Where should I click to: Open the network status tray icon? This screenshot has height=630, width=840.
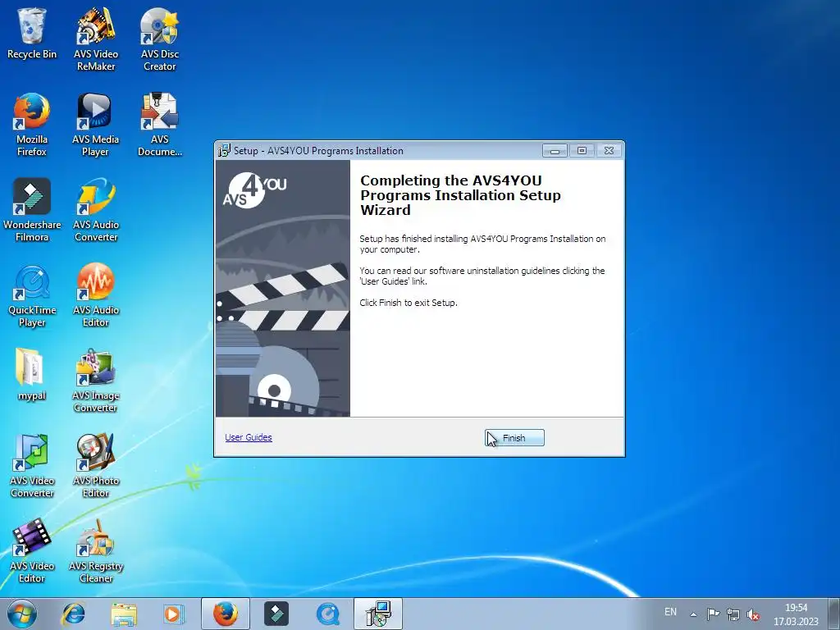pos(733,614)
